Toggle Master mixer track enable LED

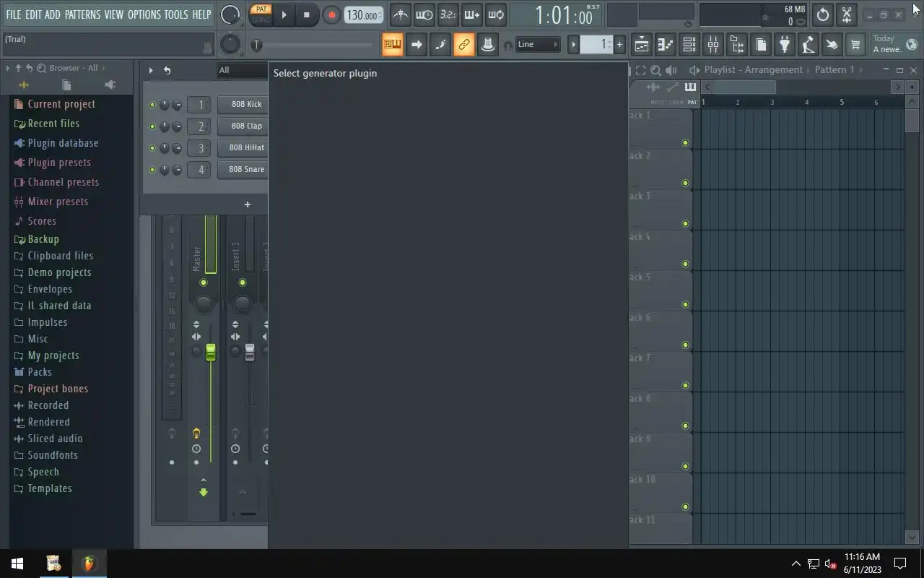pyautogui.click(x=204, y=282)
